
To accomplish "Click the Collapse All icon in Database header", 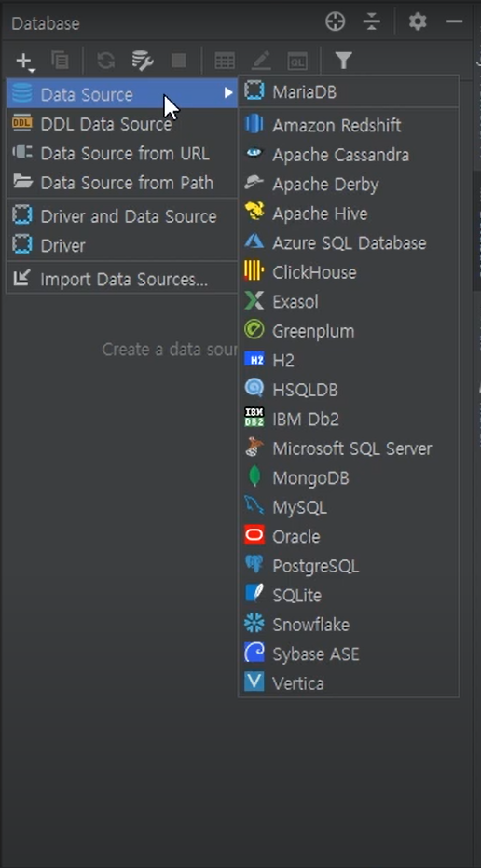I will tap(371, 22).
